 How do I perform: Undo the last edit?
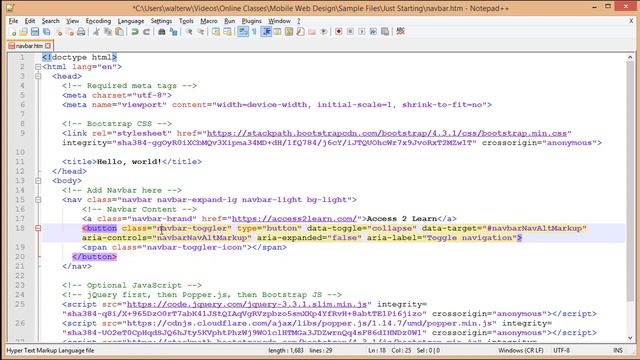135,32
